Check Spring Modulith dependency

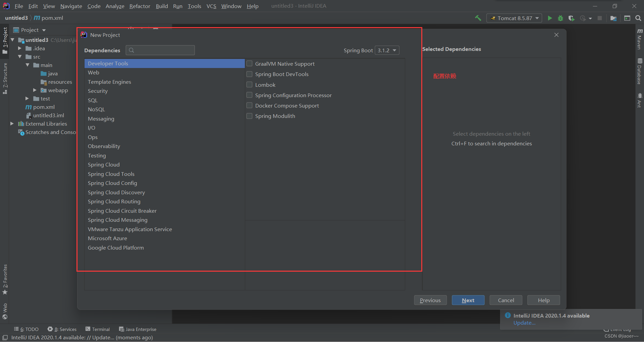coord(250,116)
